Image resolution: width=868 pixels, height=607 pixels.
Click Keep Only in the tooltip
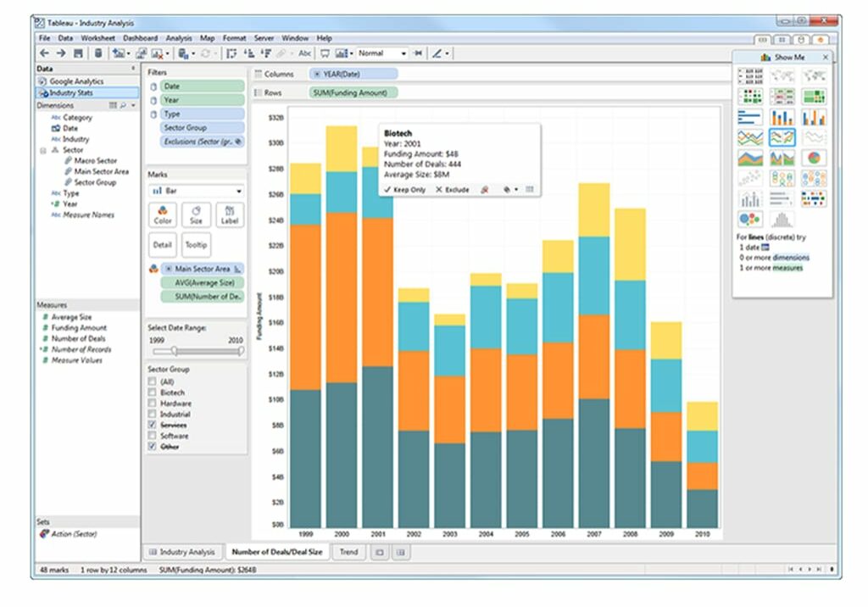click(x=405, y=190)
